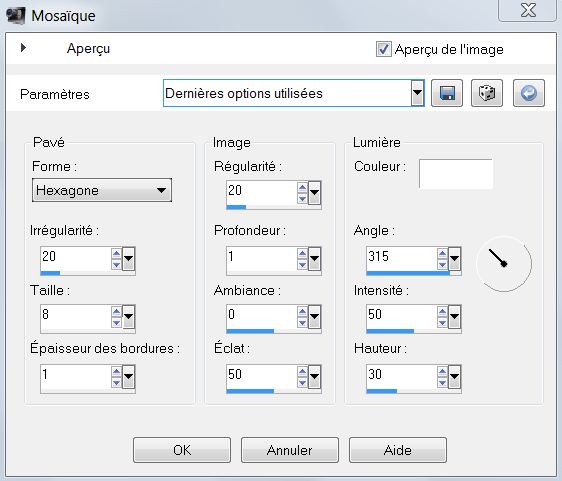562x481 pixels.
Task: Open help with the Aide button
Action: [x=397, y=450]
